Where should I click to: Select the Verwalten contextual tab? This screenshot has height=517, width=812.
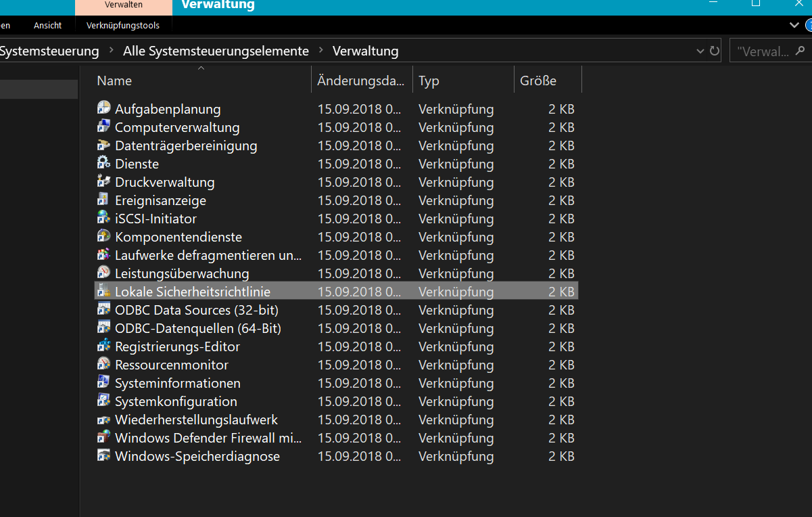pyautogui.click(x=124, y=5)
